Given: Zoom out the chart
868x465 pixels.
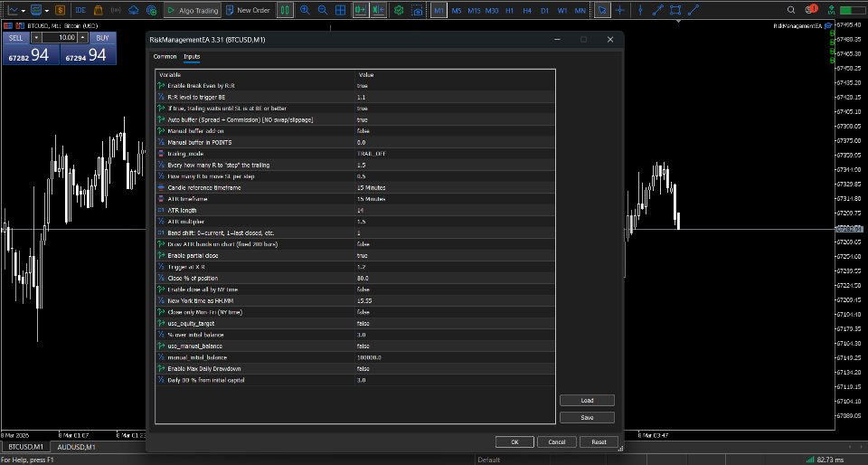Looking at the screenshot, I should point(322,10).
